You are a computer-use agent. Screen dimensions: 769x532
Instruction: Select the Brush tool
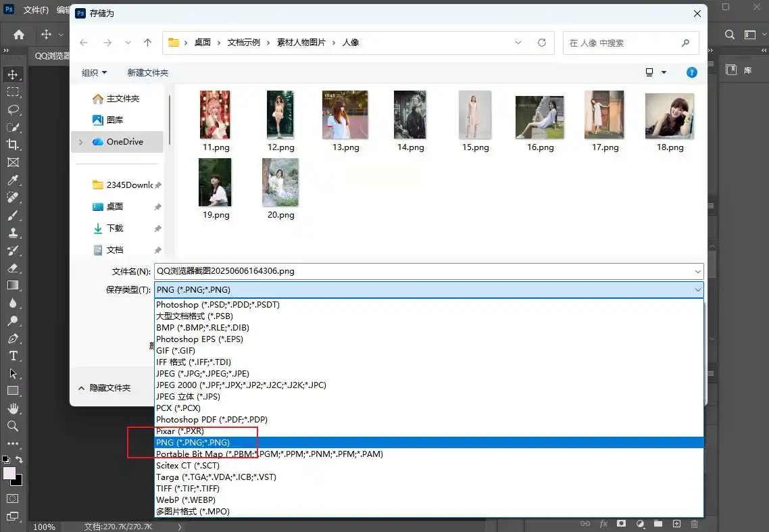point(14,215)
